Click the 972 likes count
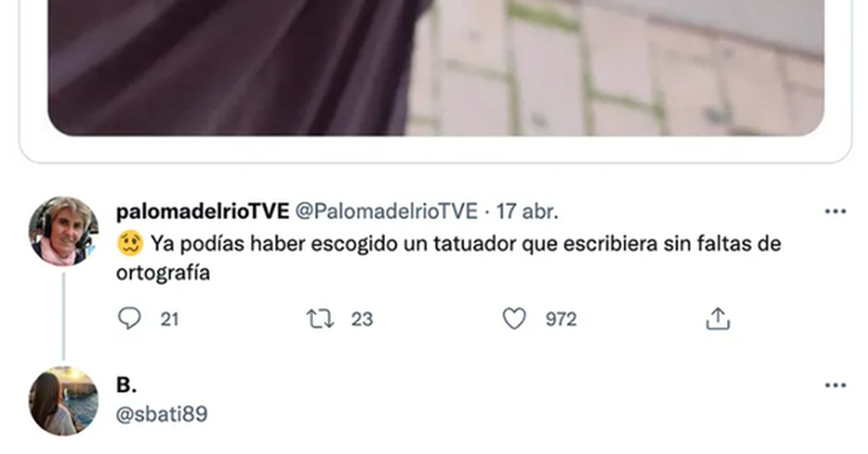The height and width of the screenshot is (454, 868). 561,319
